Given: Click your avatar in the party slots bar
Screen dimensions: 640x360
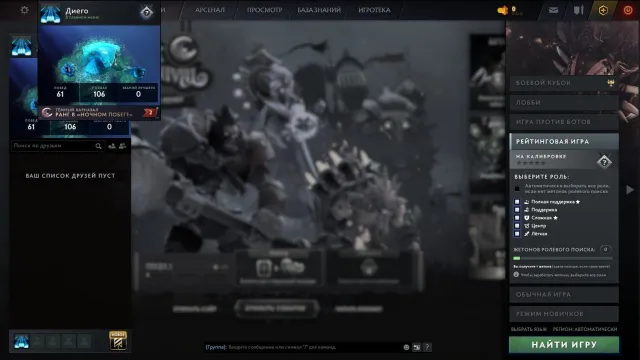Looking at the screenshot, I should tap(21, 341).
